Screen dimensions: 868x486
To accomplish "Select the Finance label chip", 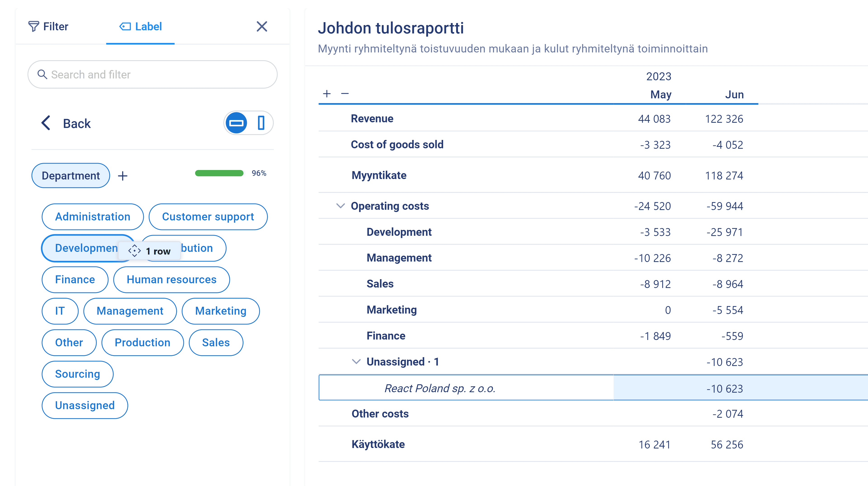I will 75,279.
